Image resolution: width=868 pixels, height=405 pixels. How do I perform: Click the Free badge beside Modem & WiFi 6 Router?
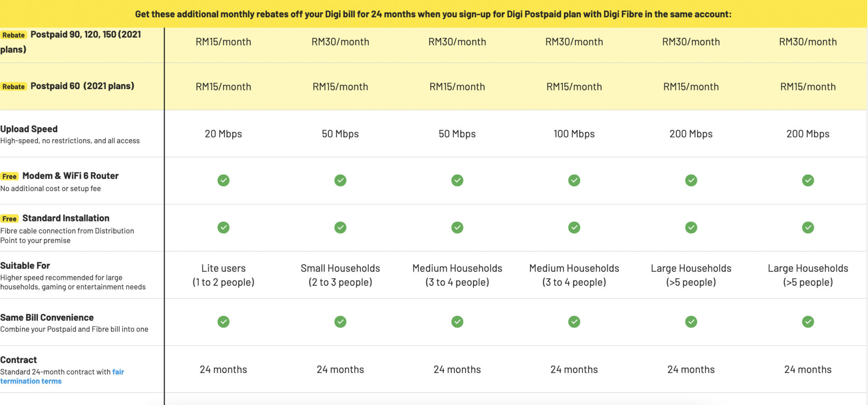point(9,176)
